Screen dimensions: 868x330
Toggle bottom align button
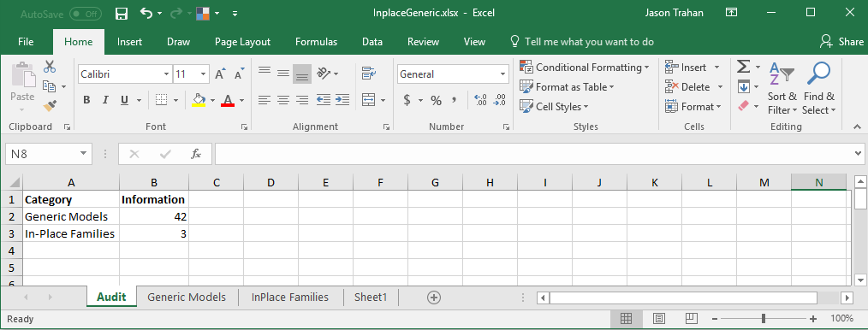(x=302, y=74)
